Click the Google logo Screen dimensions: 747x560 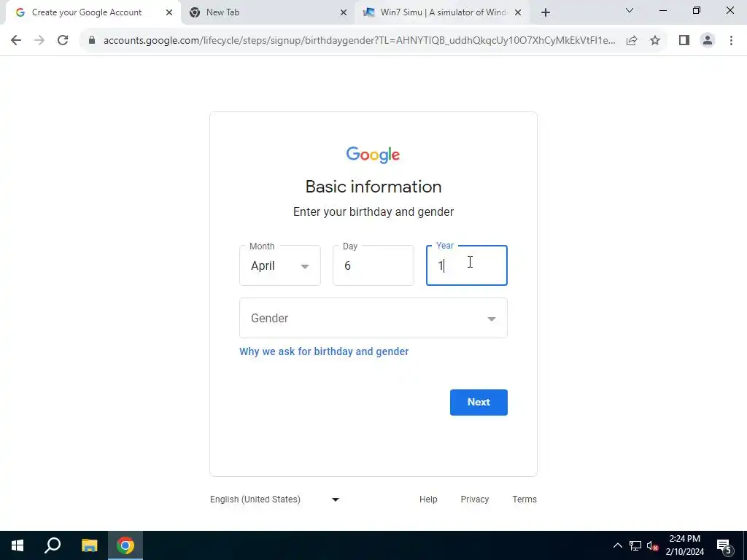(373, 155)
